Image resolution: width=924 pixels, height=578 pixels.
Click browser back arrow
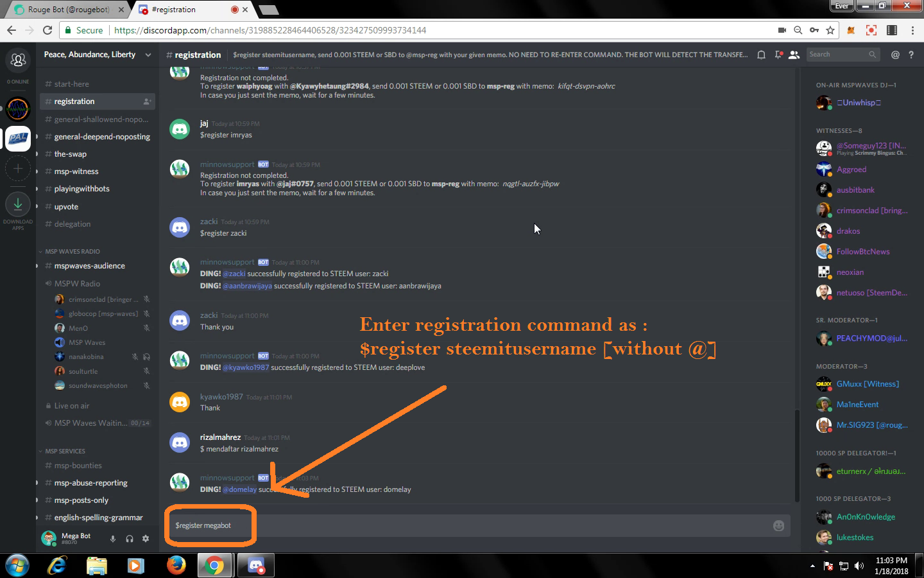coord(11,30)
